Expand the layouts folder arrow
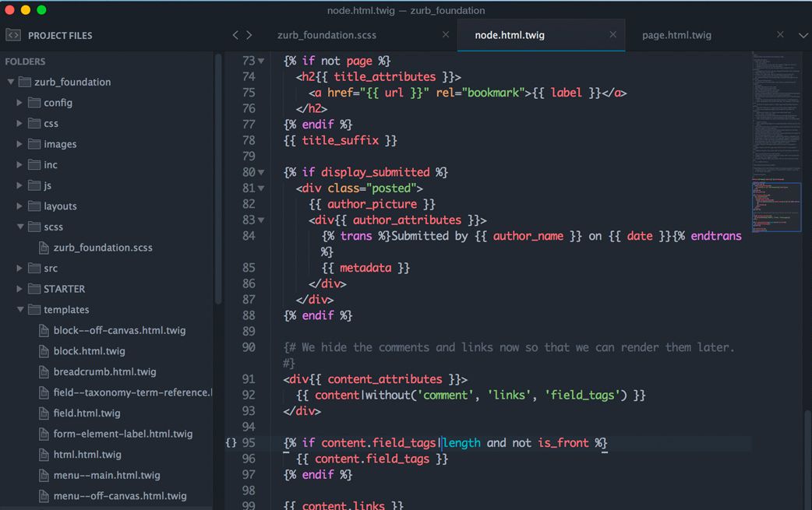This screenshot has height=510, width=812. [x=19, y=206]
